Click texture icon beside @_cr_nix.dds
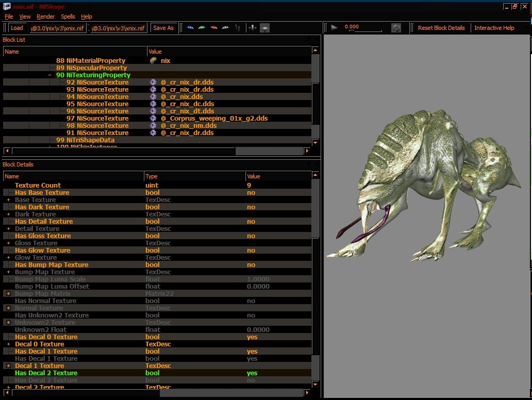The image size is (532, 400). [153, 97]
